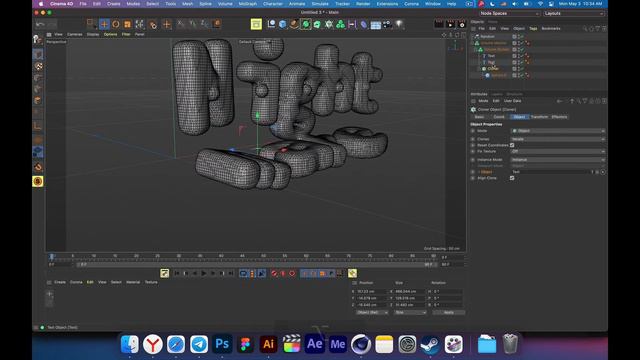Collapse the Volume Builder tree item
This screenshot has width=640, height=360.
[476, 49]
